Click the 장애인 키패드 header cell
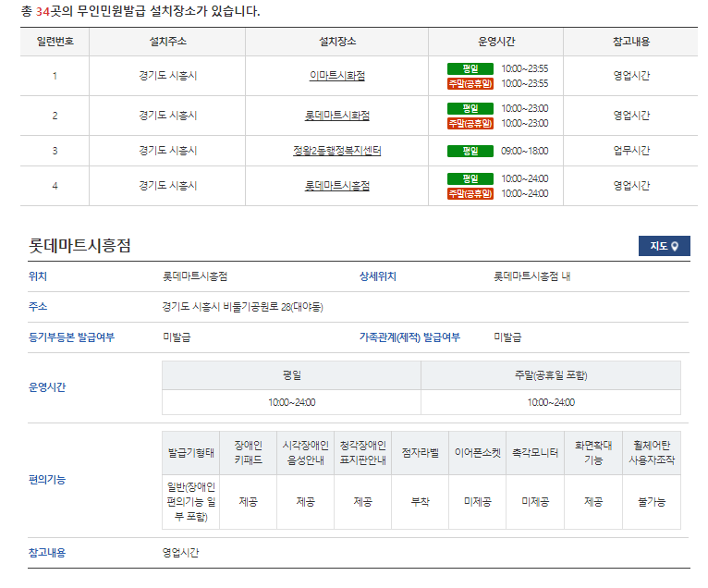Viewport: 708px width, 588px height. (x=248, y=453)
